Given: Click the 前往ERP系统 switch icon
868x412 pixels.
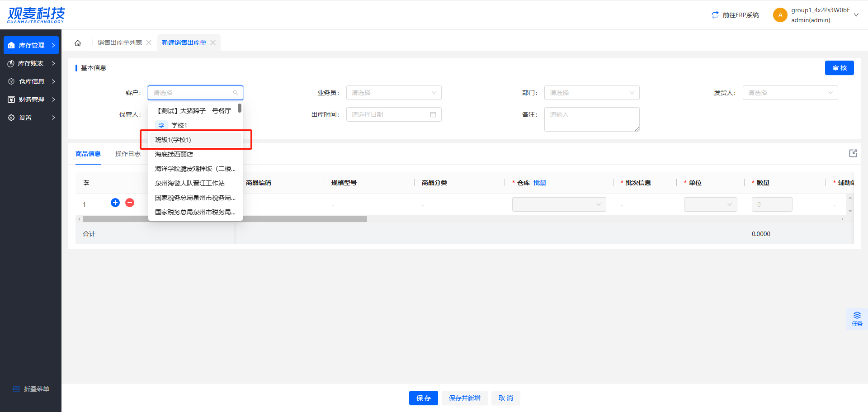Looking at the screenshot, I should (x=715, y=15).
